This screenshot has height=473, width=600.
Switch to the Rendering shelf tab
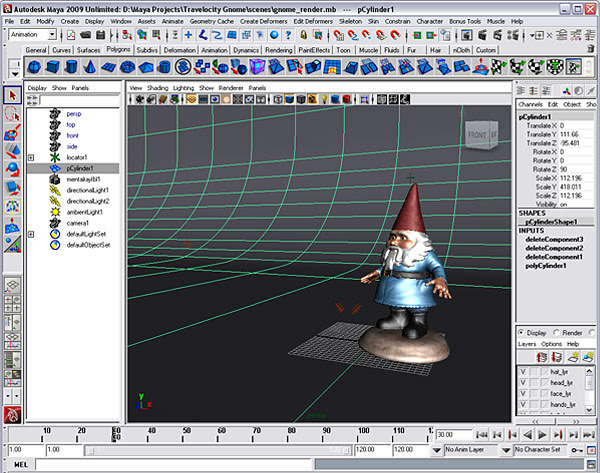[x=279, y=50]
